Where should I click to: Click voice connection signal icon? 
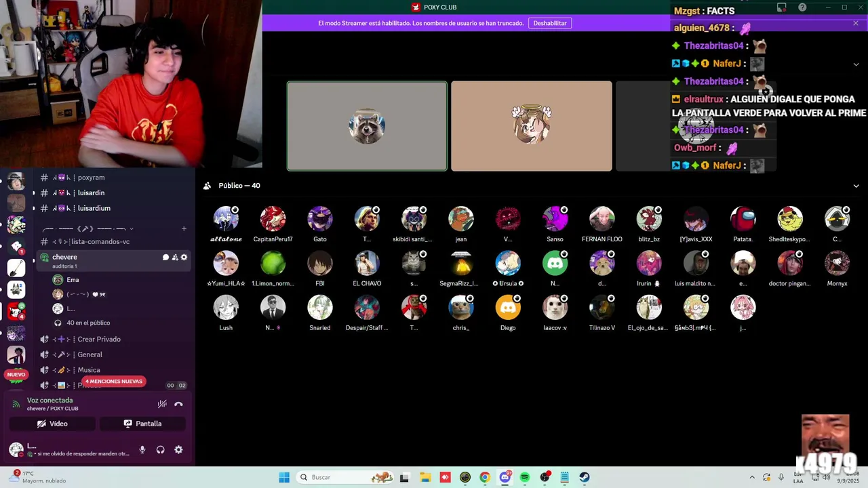16,404
